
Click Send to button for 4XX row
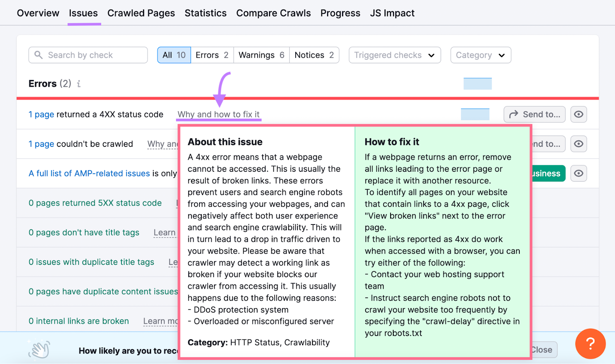click(535, 115)
